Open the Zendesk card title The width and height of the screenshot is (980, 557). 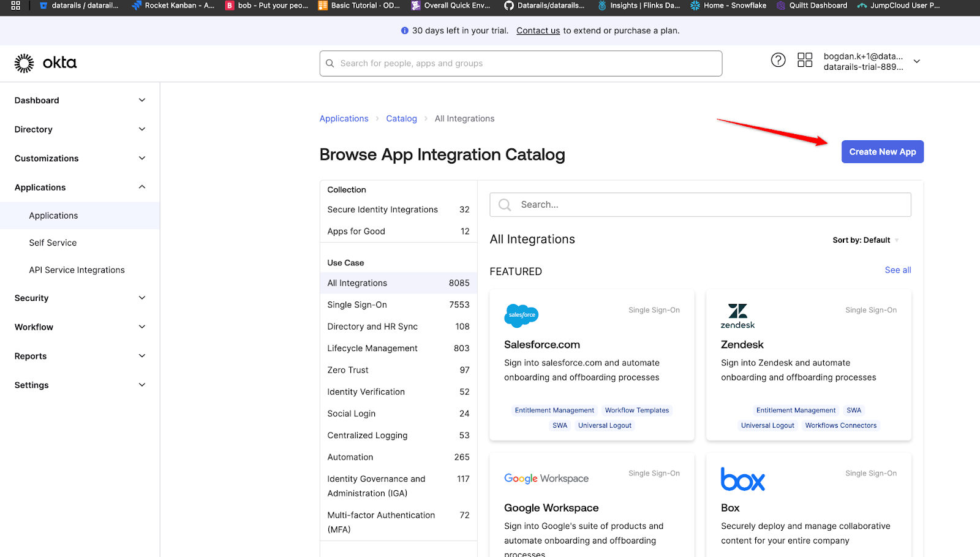(x=742, y=345)
